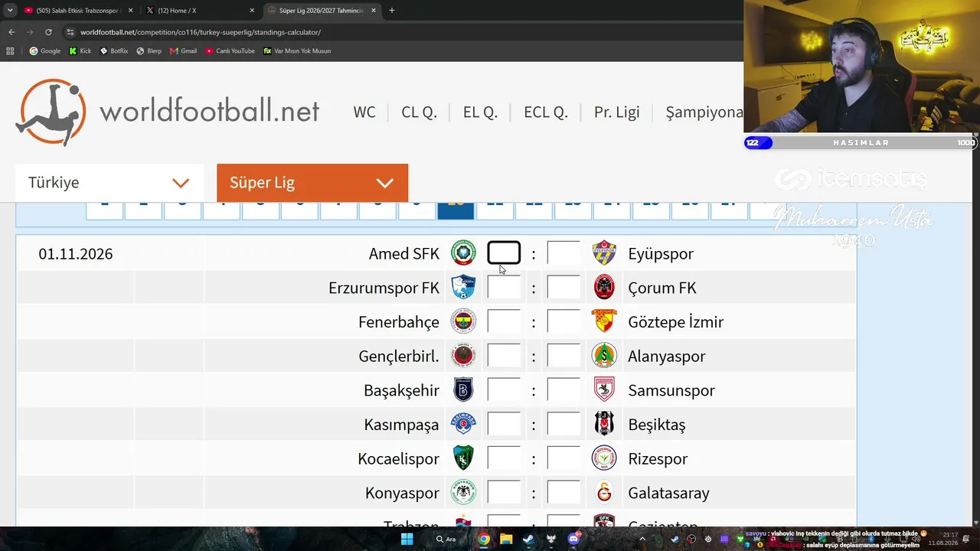
Task: Click the Kocaelispor team name
Action: (399, 459)
